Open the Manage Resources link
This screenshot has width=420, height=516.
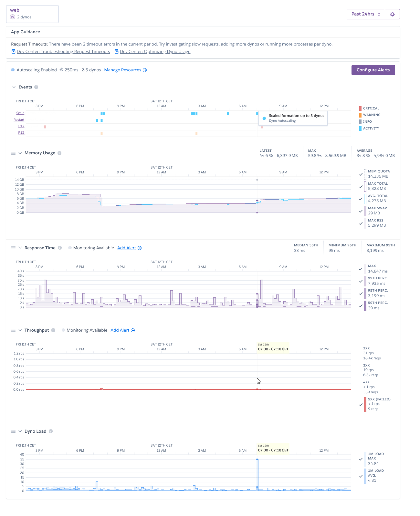123,70
